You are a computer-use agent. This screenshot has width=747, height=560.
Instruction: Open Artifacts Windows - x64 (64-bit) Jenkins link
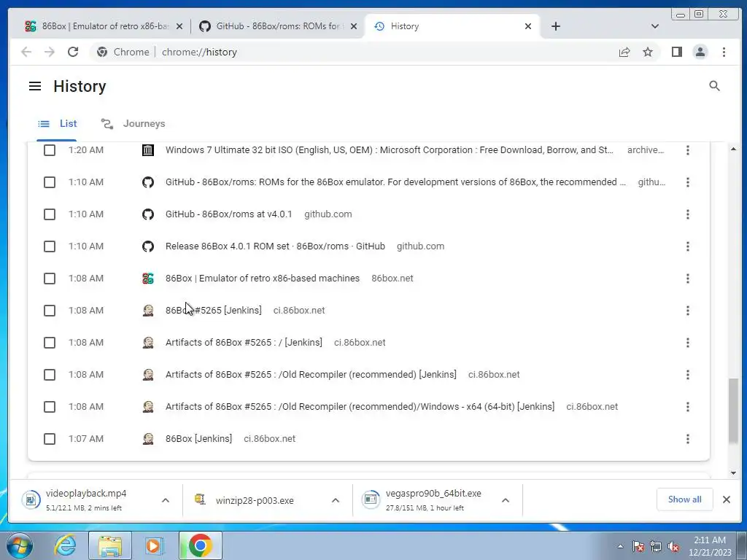tap(360, 407)
